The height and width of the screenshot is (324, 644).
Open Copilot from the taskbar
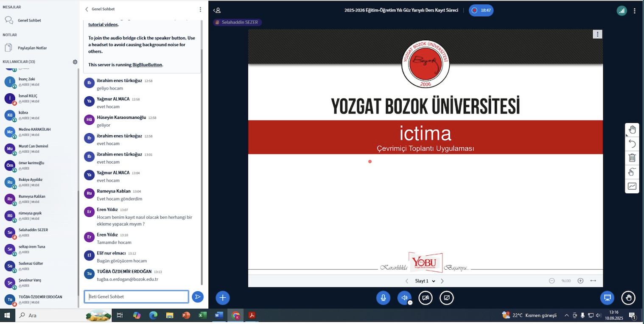coord(137,316)
